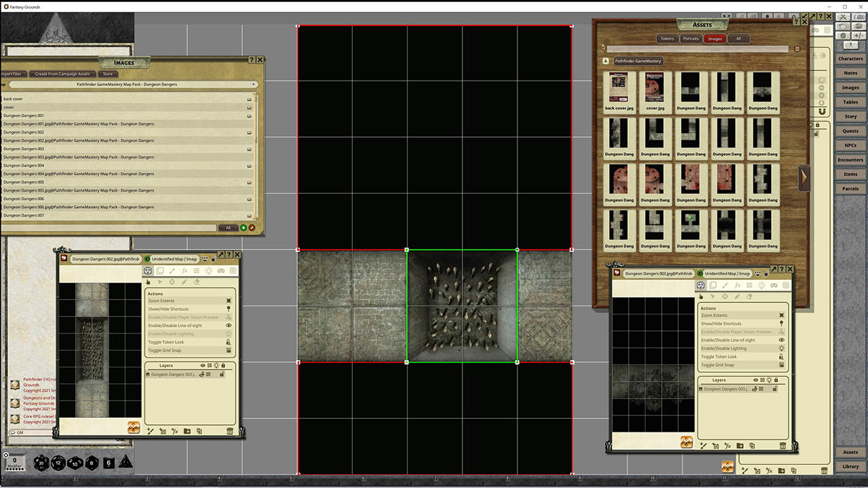The image size is (868, 488).
Task: Select 'back cover' row in Images list
Action: click(127, 99)
